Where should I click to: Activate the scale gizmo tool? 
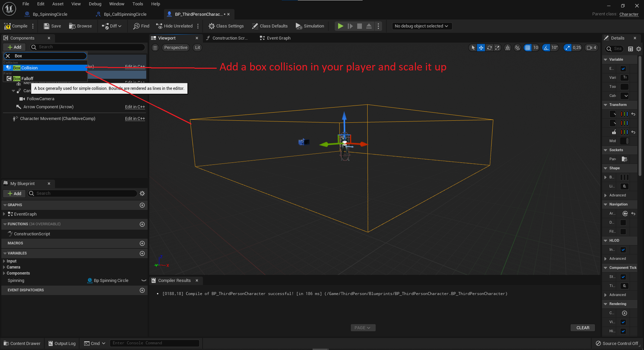(x=497, y=48)
